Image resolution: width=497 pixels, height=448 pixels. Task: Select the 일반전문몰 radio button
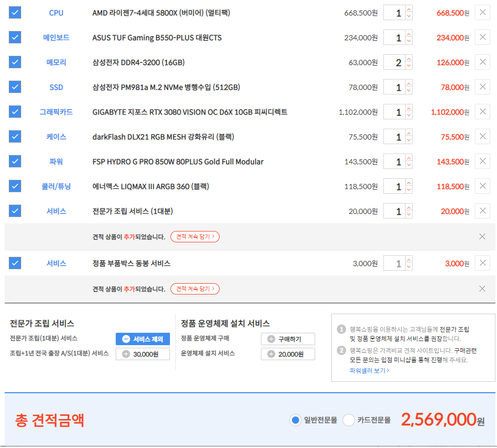pos(296,420)
